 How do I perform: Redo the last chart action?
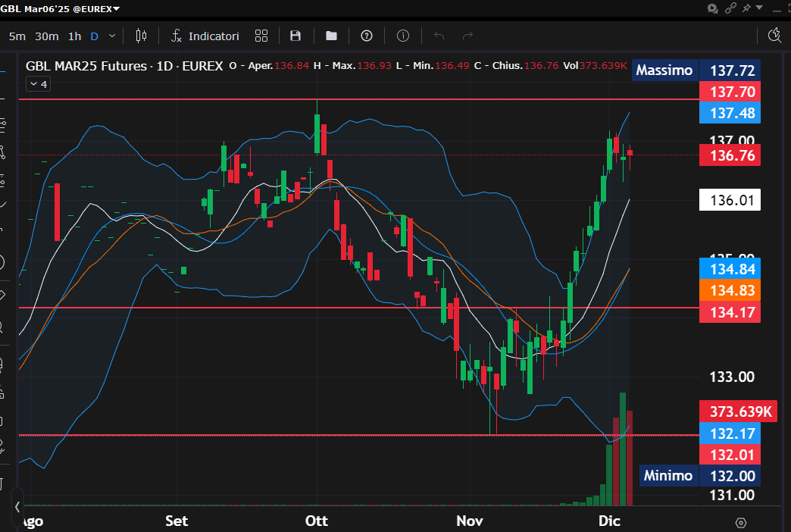pyautogui.click(x=467, y=36)
